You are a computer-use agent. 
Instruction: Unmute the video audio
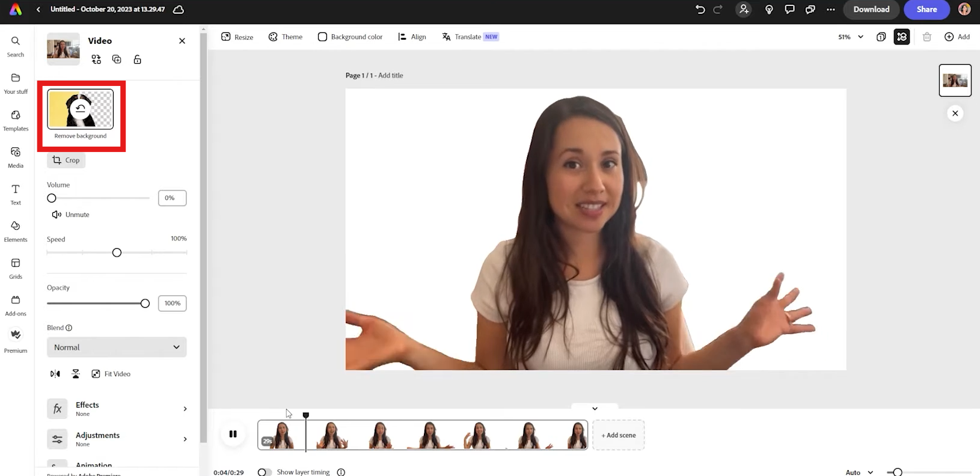(x=70, y=215)
